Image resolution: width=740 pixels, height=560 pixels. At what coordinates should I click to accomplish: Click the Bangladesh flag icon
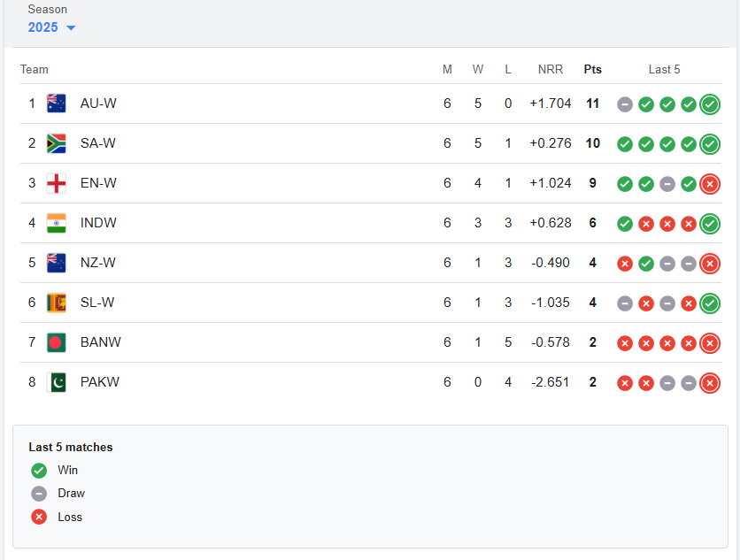click(x=57, y=342)
